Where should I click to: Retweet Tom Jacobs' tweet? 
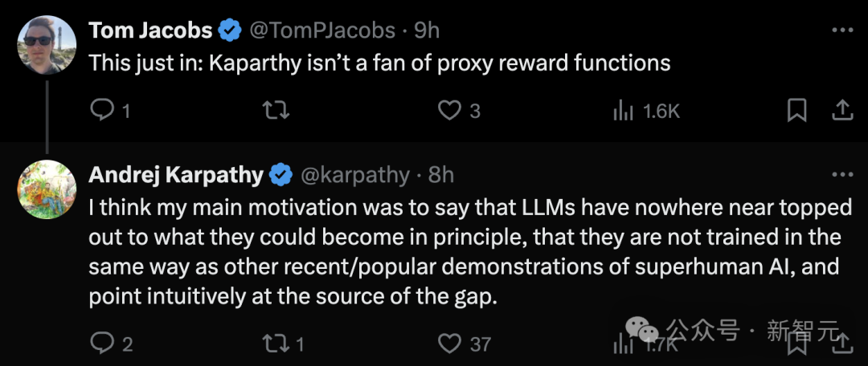[276, 111]
